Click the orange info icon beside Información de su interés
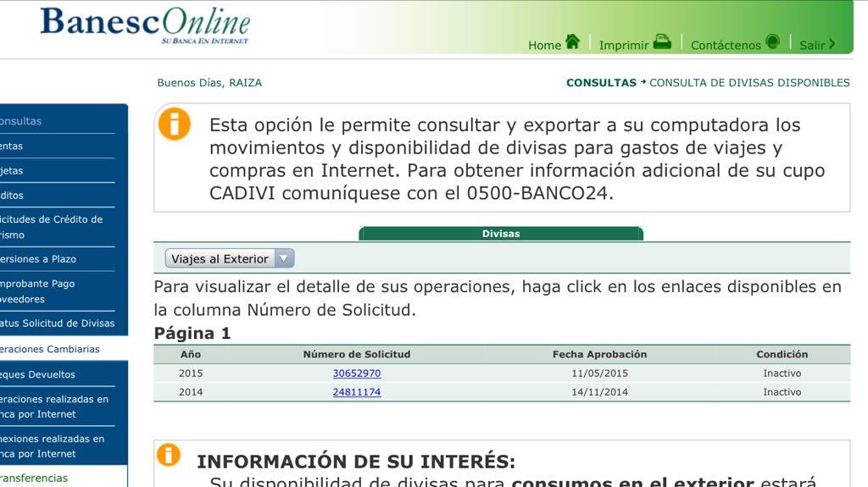This screenshot has width=868, height=487. [169, 455]
